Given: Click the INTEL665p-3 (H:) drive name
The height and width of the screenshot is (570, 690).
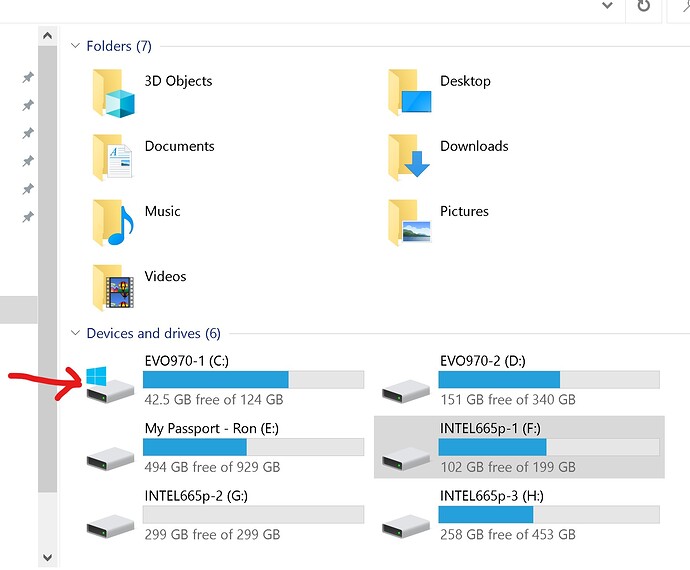Looking at the screenshot, I should coord(492,496).
